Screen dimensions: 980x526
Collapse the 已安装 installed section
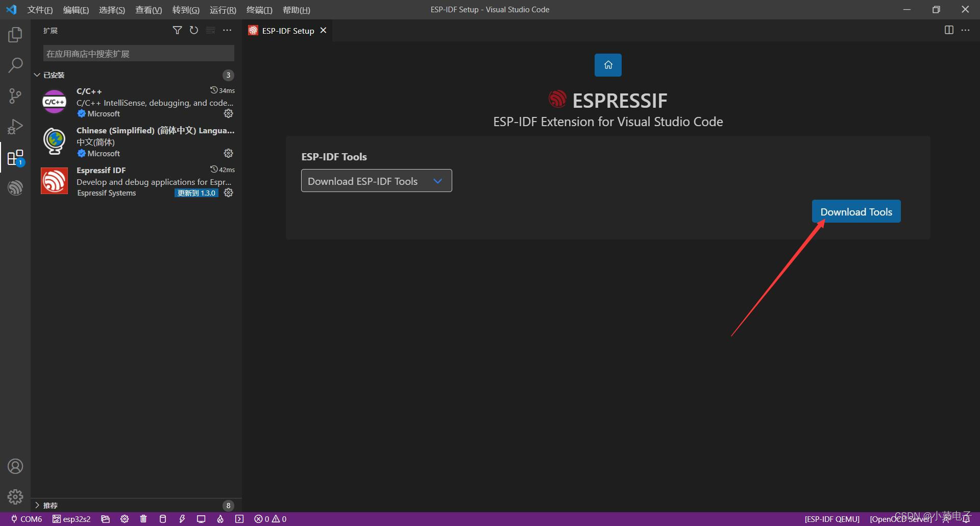136,75
